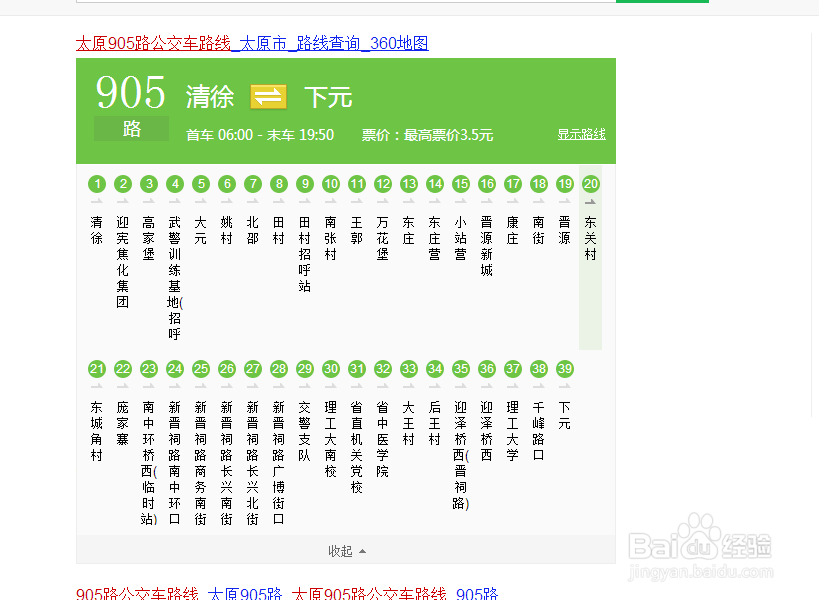
Task: Click stop 21 东城角村 numbered marker
Action: pyautogui.click(x=97, y=369)
